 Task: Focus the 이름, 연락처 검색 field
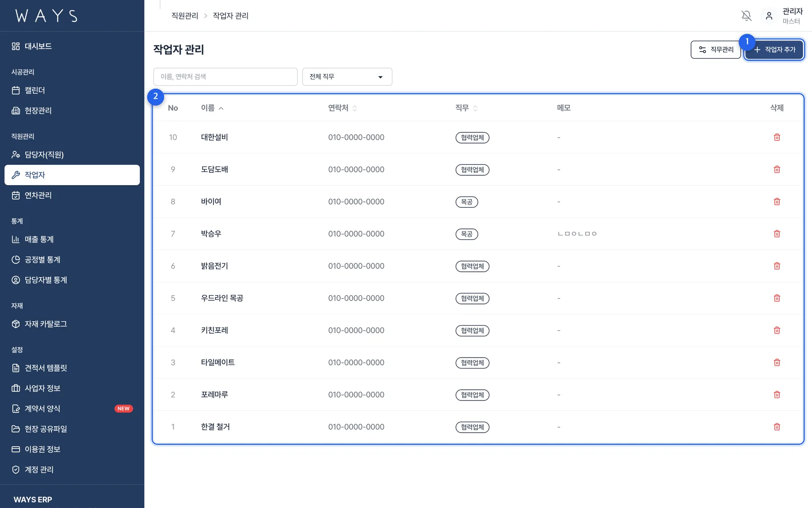click(225, 77)
